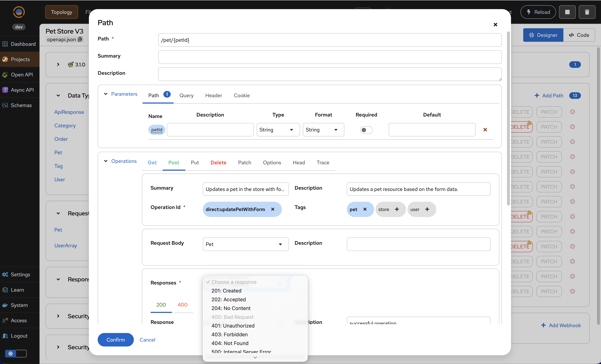The width and height of the screenshot is (601, 364).
Task: Toggle the Required switch for petId
Action: pyautogui.click(x=366, y=130)
